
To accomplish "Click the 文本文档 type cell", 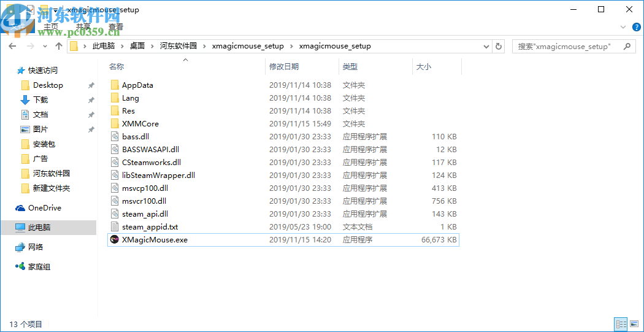I will point(358,227).
